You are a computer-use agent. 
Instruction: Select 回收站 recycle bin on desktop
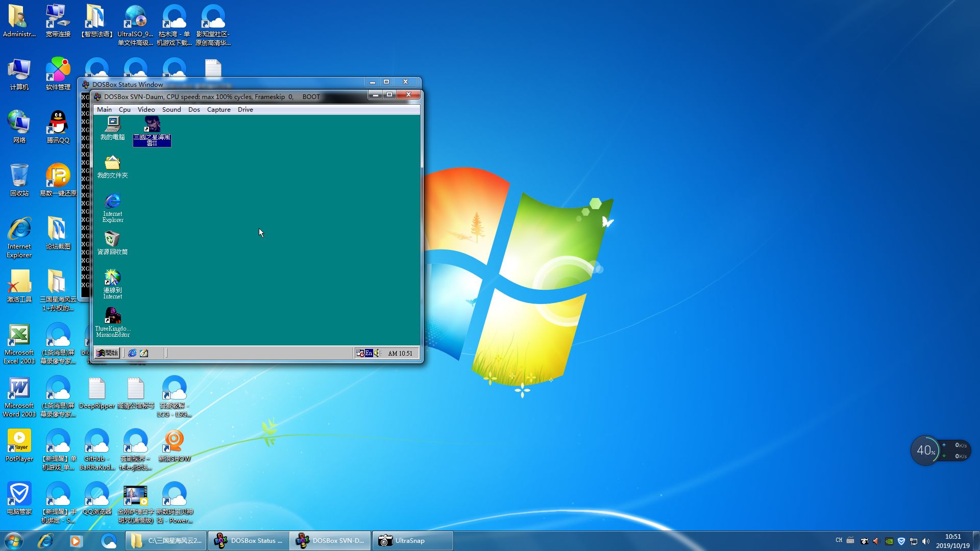click(19, 180)
